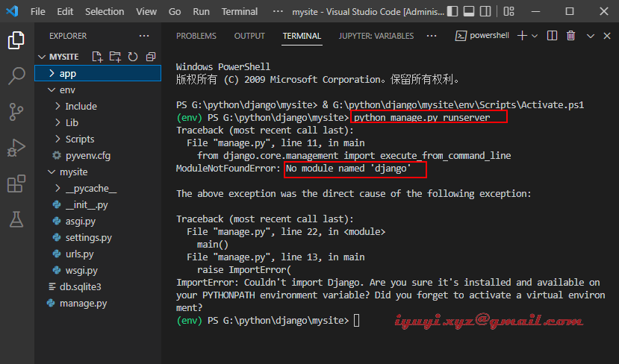Kill the terminal with trash icon

(x=570, y=36)
